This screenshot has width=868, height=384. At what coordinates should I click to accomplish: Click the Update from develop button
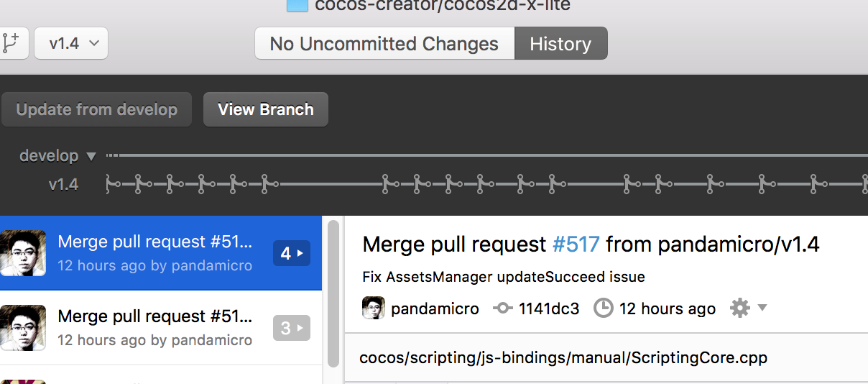pos(96,109)
